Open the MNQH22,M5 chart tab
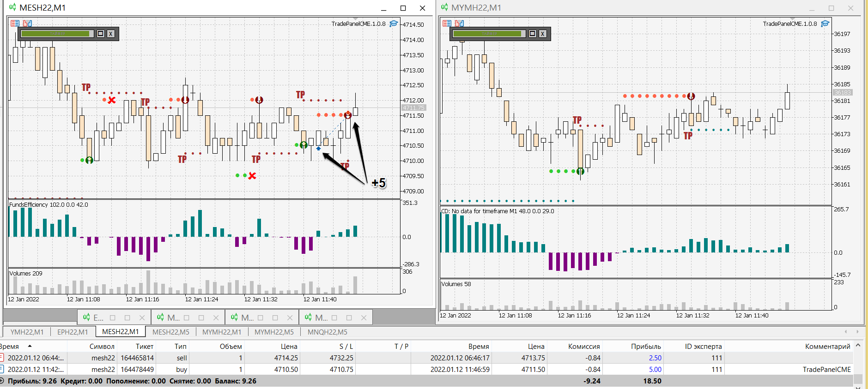 (x=328, y=332)
